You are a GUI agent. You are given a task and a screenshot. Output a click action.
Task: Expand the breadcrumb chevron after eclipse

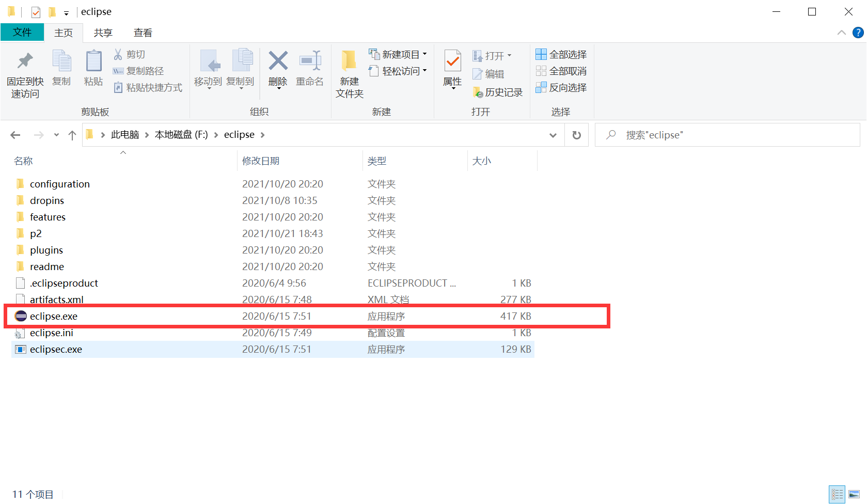point(262,135)
